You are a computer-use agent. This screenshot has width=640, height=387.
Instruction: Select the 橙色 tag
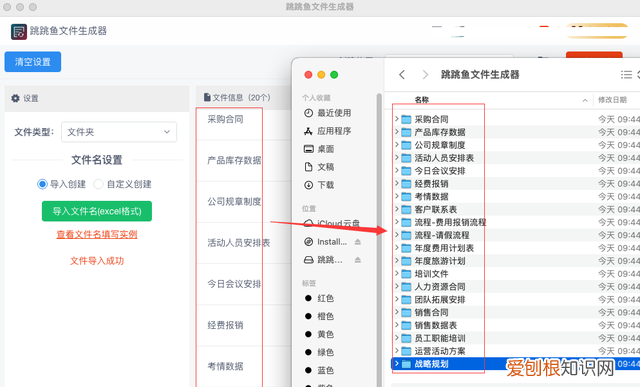click(x=320, y=316)
